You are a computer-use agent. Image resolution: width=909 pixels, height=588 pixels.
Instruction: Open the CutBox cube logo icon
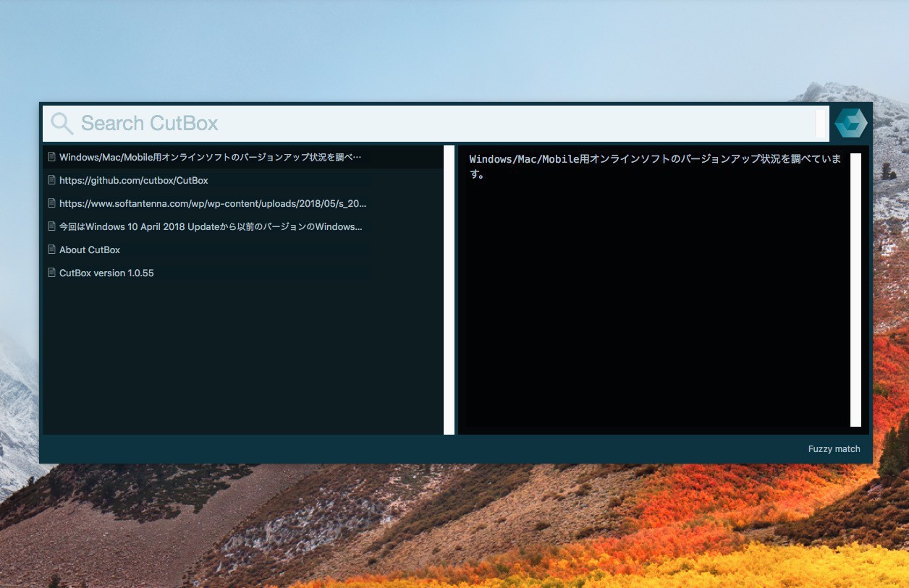point(850,123)
